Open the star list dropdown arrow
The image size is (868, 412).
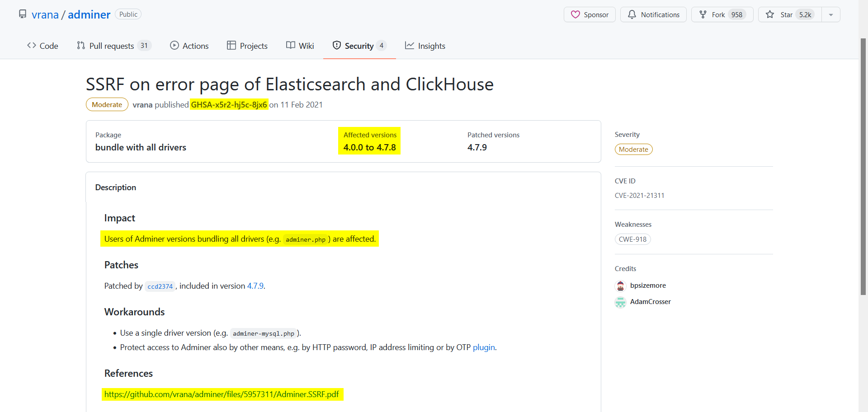coord(831,14)
